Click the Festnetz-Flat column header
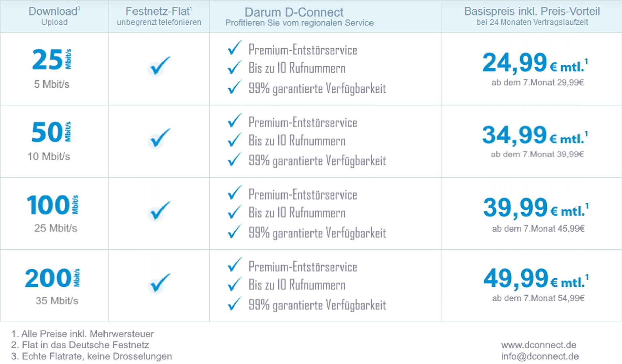This screenshot has height=364, width=622. tap(159, 16)
